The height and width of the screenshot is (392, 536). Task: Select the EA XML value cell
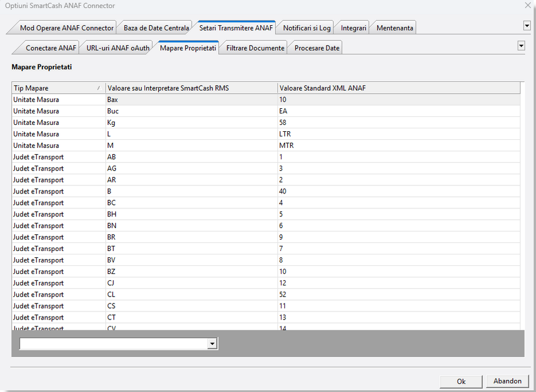click(x=399, y=111)
